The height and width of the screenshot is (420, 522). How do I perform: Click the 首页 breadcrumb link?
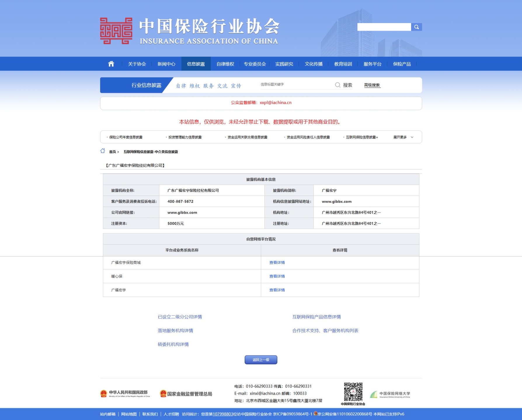[x=112, y=152]
